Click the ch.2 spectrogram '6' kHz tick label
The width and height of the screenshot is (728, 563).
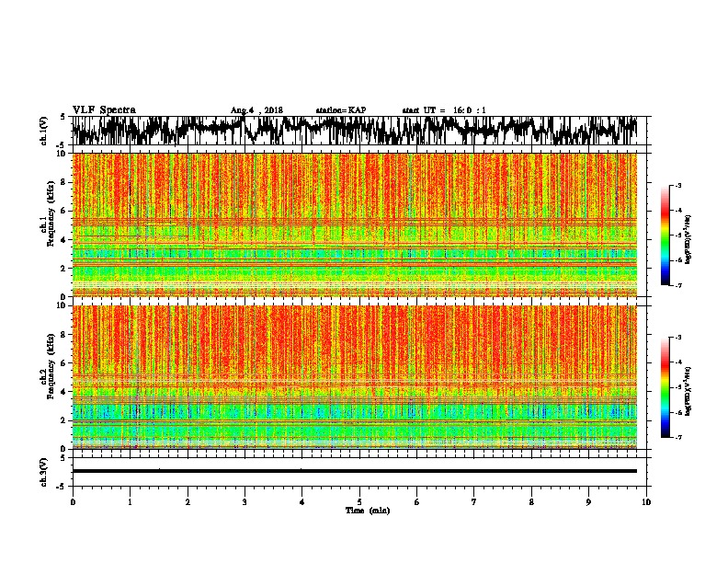pos(64,363)
